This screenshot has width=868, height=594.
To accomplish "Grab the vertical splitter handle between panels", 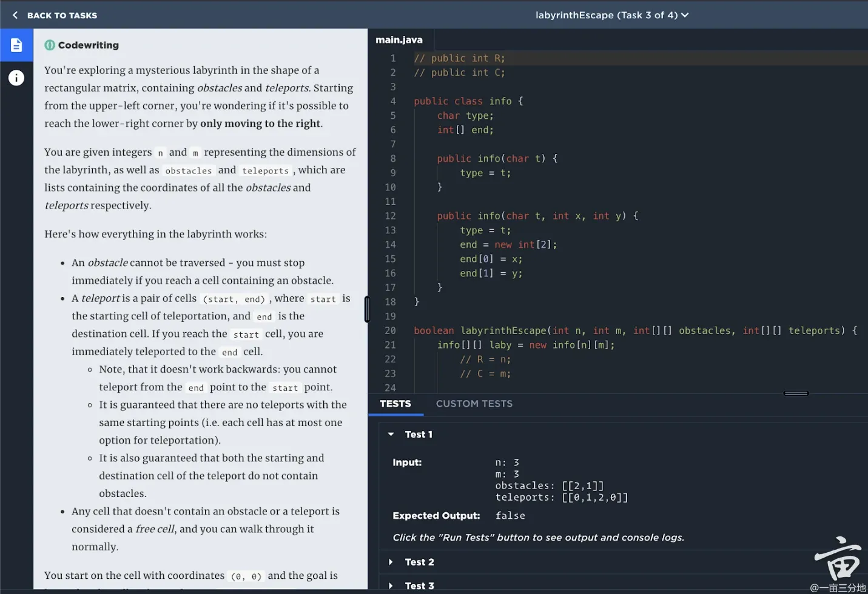I will [367, 309].
